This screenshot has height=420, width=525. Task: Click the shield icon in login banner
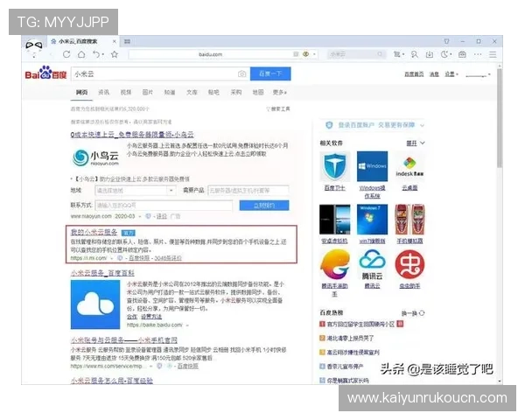pos(329,125)
